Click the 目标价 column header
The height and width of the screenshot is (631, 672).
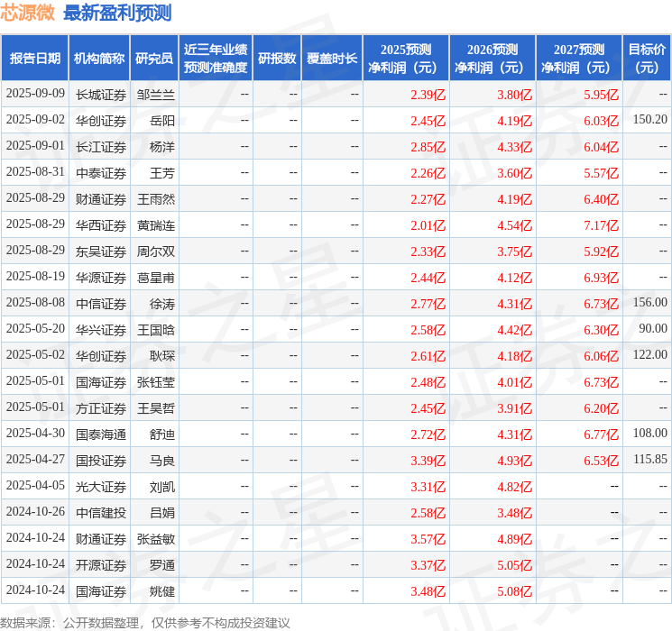[x=647, y=59]
